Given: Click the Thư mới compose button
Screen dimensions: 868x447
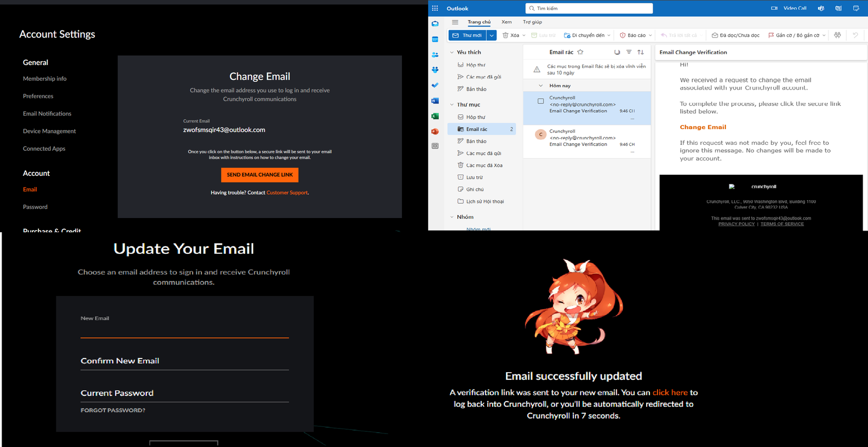Looking at the screenshot, I should coord(467,35).
